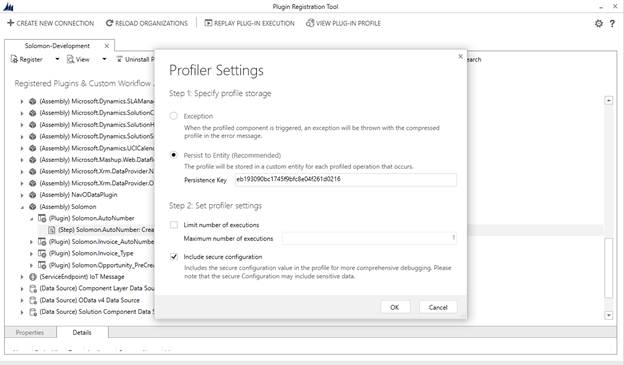
Task: Click Reload Organizations button
Action: coord(146,23)
